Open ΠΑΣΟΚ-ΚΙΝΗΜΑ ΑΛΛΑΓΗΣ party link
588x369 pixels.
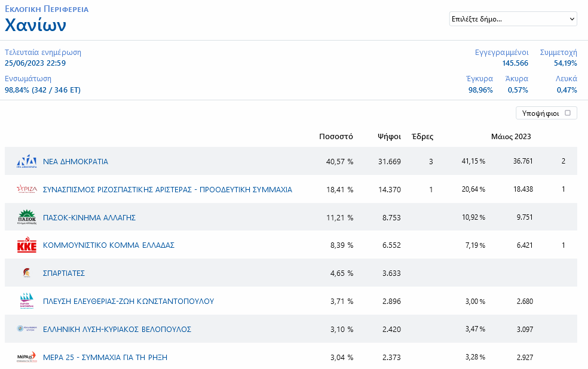point(89,217)
